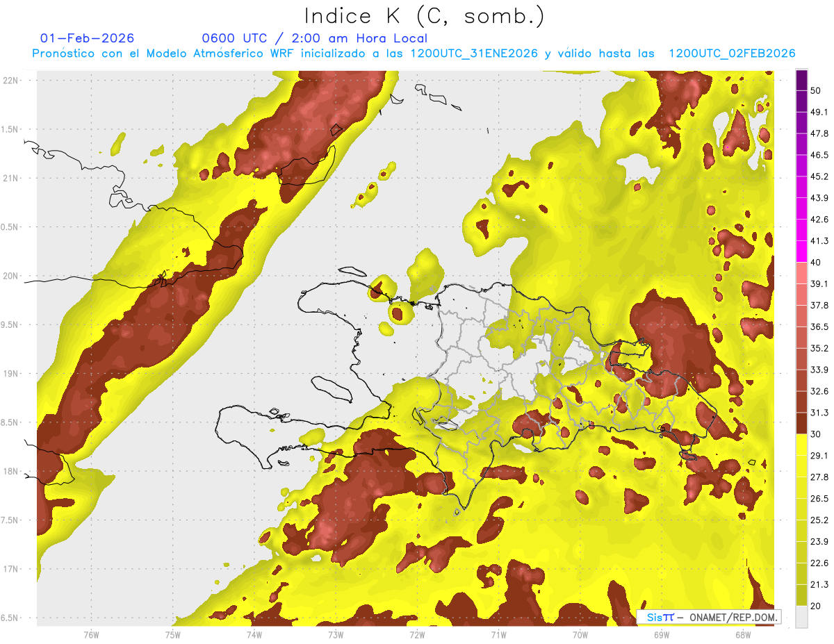This screenshot has height=644, width=834.
Task: Click the colorbar value "49.1"
Action: pyautogui.click(x=819, y=112)
